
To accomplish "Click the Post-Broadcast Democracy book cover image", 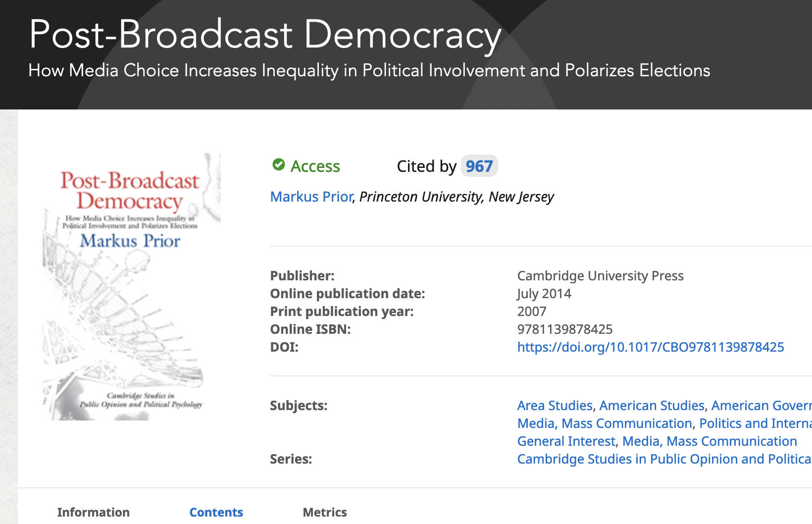I will (x=132, y=287).
